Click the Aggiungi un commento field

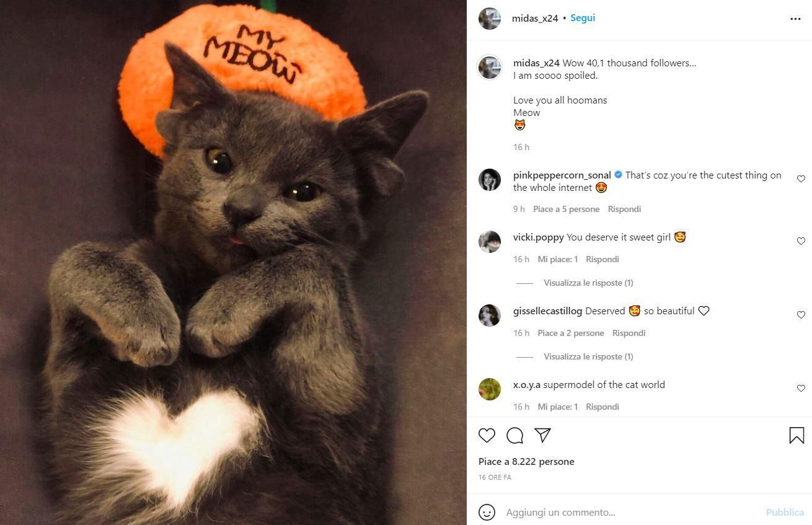[632, 513]
